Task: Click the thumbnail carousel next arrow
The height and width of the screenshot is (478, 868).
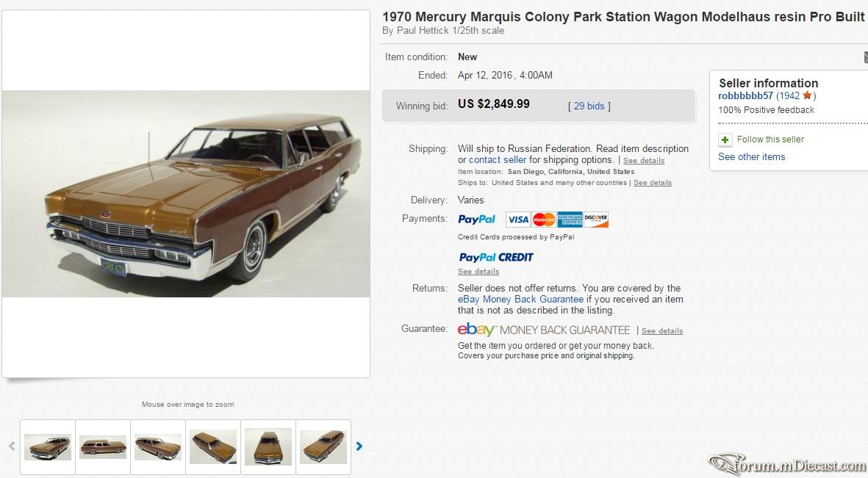Action: (359, 446)
